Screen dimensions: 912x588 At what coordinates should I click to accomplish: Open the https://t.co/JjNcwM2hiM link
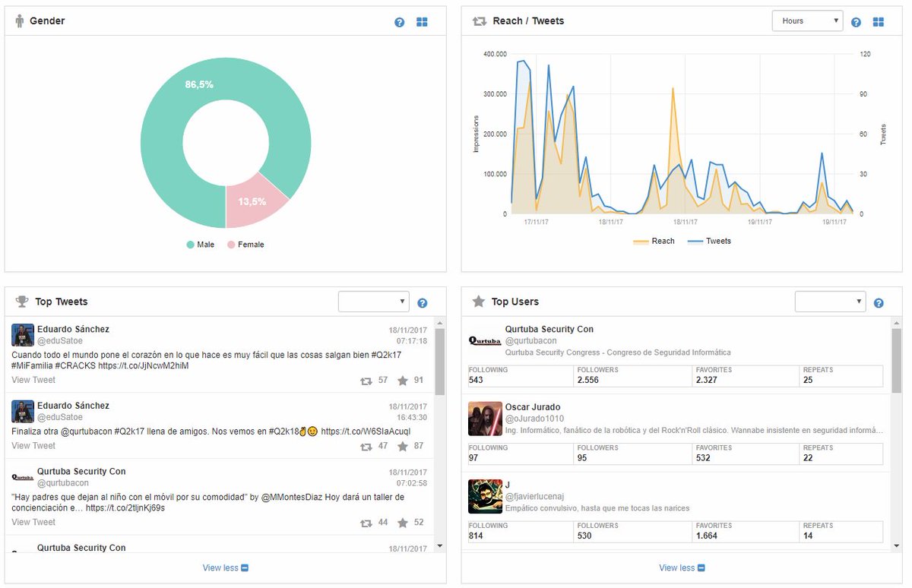point(143,365)
